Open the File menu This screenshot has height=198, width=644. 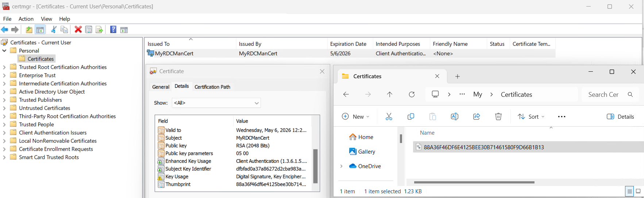7,19
